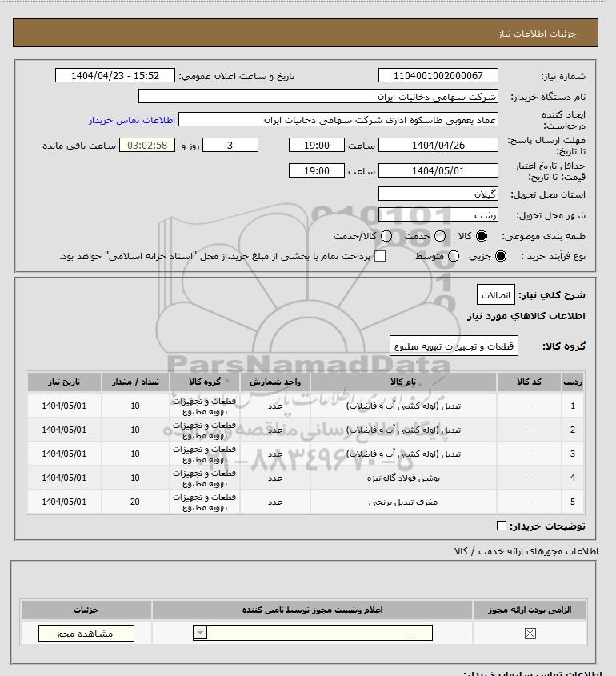Image resolution: width=616 pixels, height=676 pixels.
Task: Click the row number 2 cell
Action: tap(573, 430)
